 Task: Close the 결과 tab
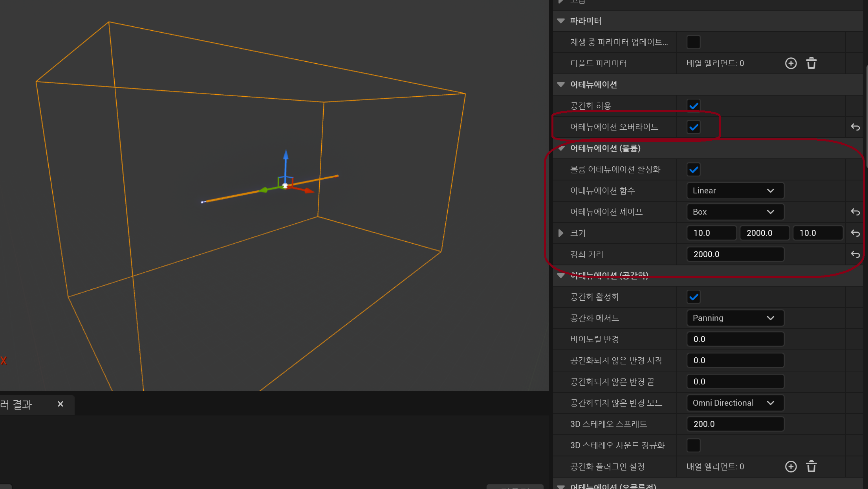point(60,404)
